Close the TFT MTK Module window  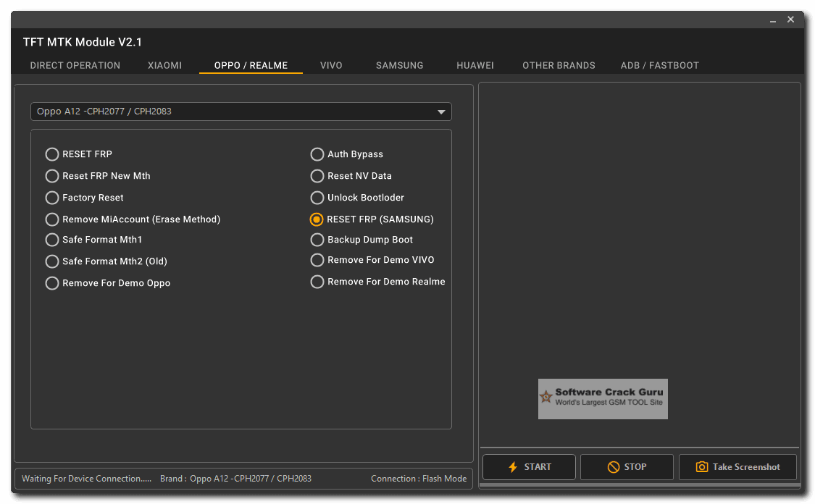[790, 20]
